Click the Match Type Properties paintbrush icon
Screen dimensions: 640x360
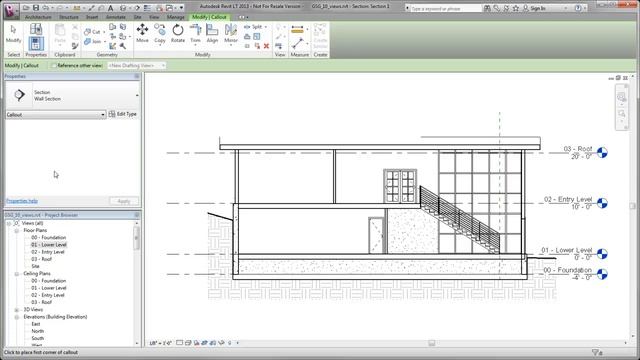[75, 46]
